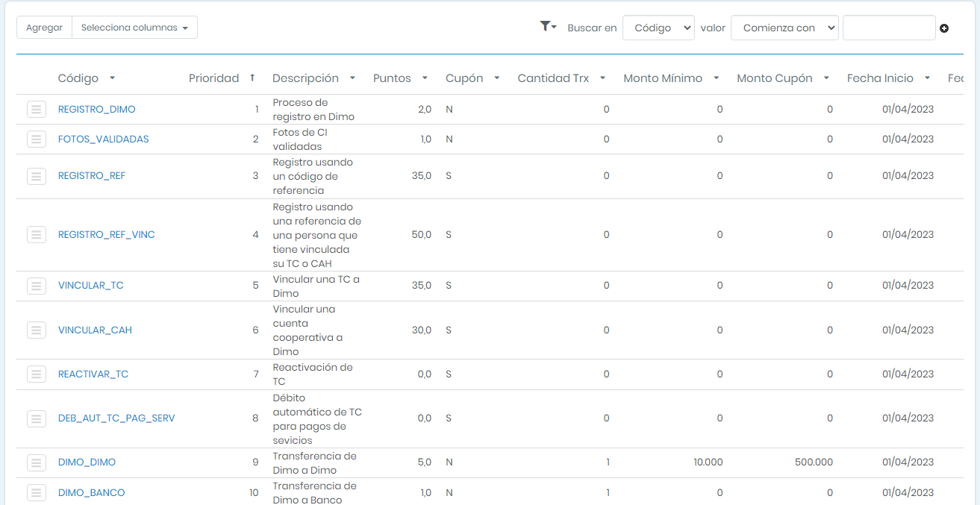This screenshot has height=505, width=980.
Task: Sort by the Puntos column header
Action: pyautogui.click(x=392, y=78)
